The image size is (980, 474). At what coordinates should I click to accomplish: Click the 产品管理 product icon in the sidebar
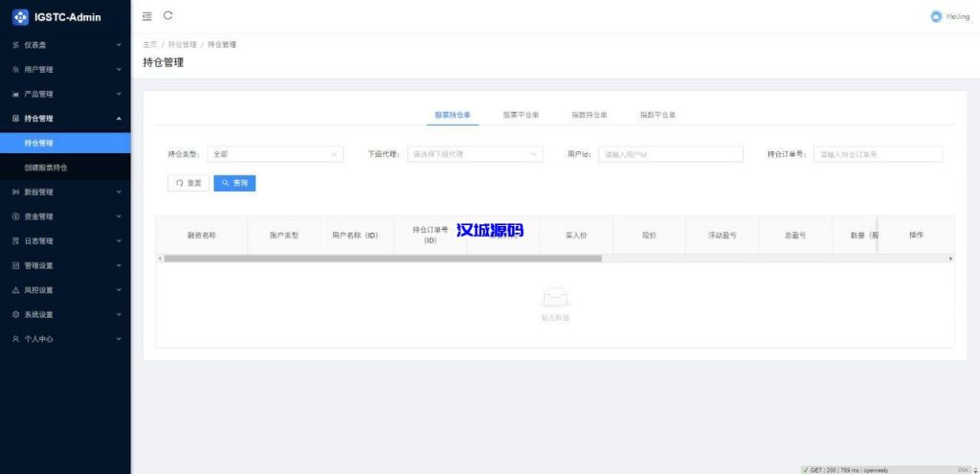pos(15,95)
